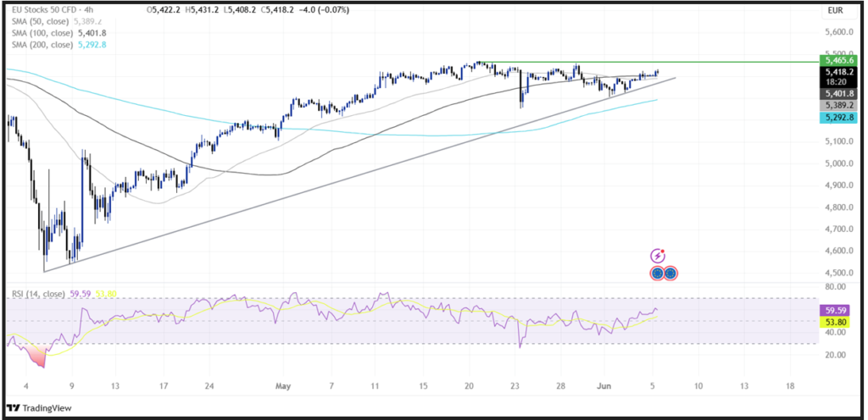Viewport: 868px width, 420px height.
Task: Open the TradingView logo link
Action: click(x=39, y=408)
